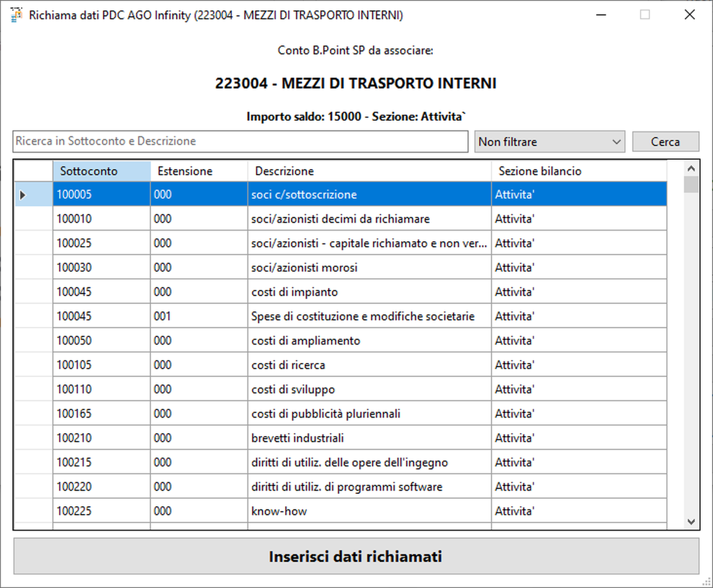Select 'diritti di utiliz. delle opere dell'ingegno'

click(x=370, y=462)
